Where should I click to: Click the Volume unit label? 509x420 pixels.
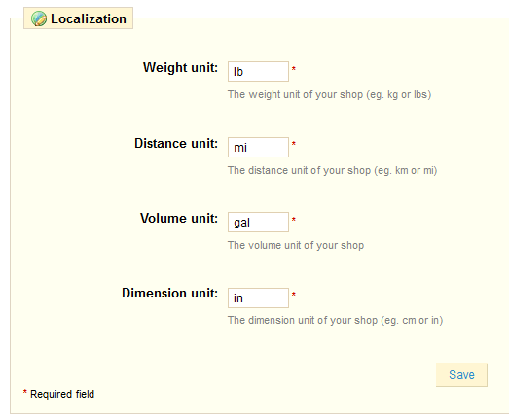179,219
